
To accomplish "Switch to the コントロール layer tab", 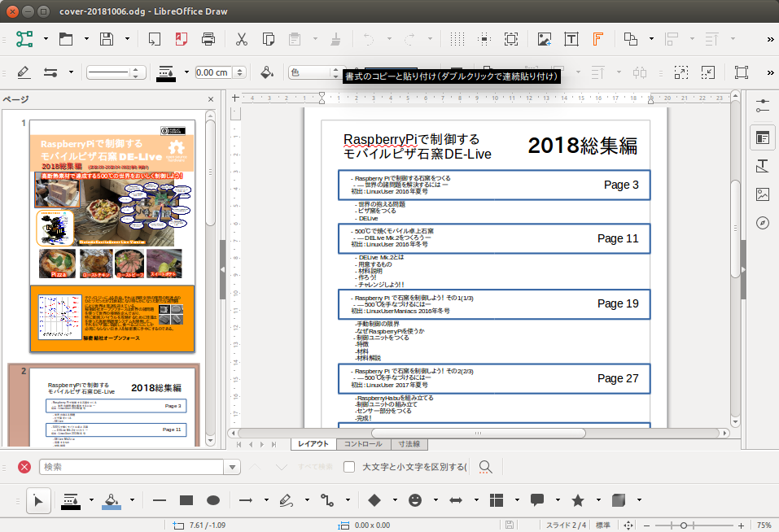I will click(x=363, y=444).
